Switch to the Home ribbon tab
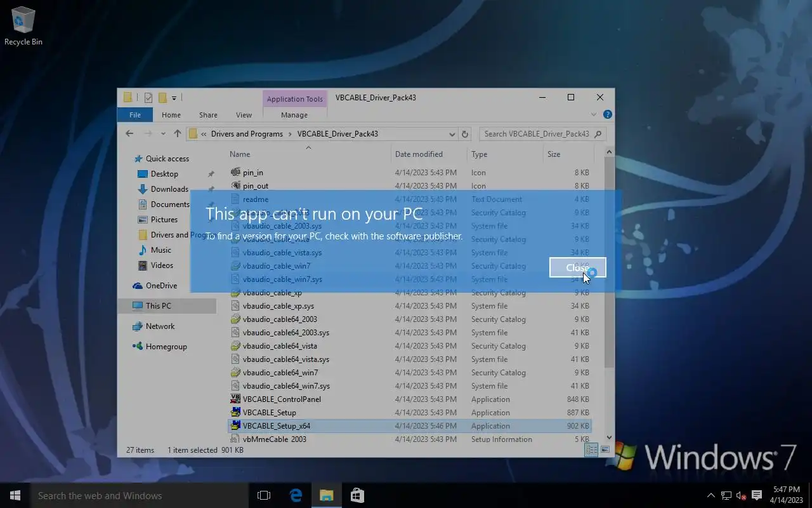The width and height of the screenshot is (812, 508). 171,115
